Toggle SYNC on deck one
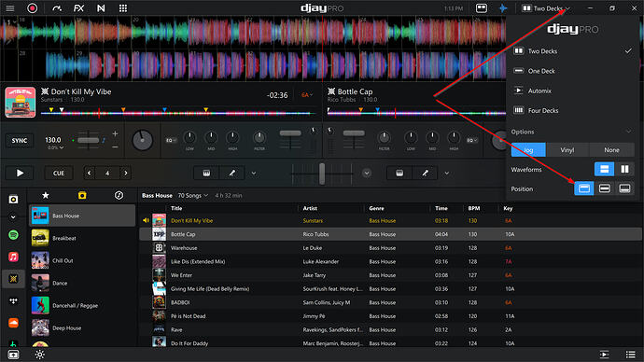 tap(20, 140)
